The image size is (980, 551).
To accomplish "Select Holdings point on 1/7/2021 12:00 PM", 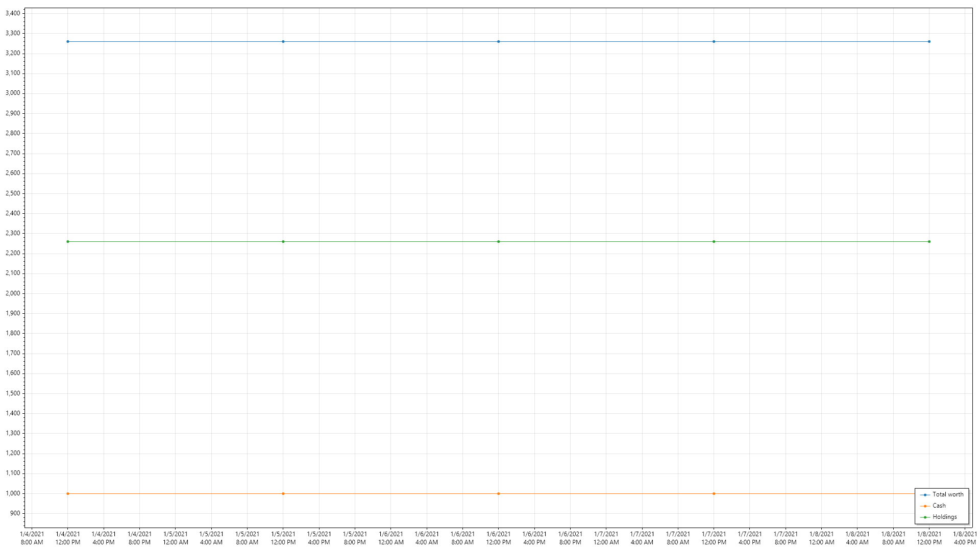I will coord(714,241).
